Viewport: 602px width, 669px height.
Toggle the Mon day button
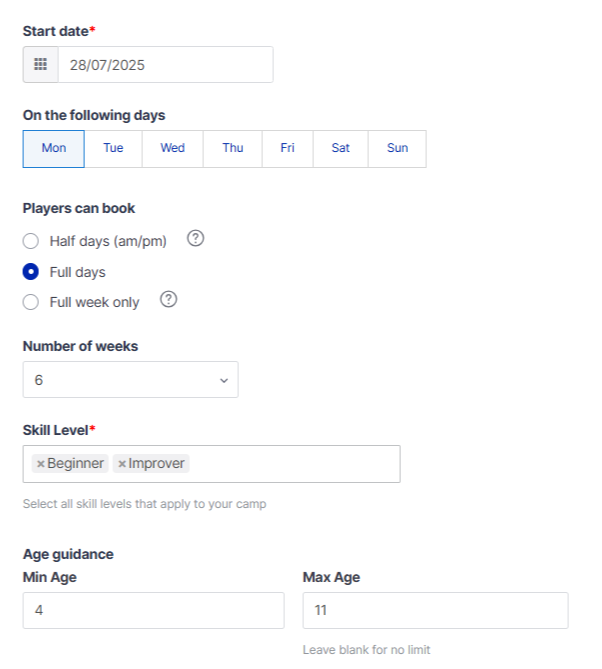pyautogui.click(x=54, y=149)
